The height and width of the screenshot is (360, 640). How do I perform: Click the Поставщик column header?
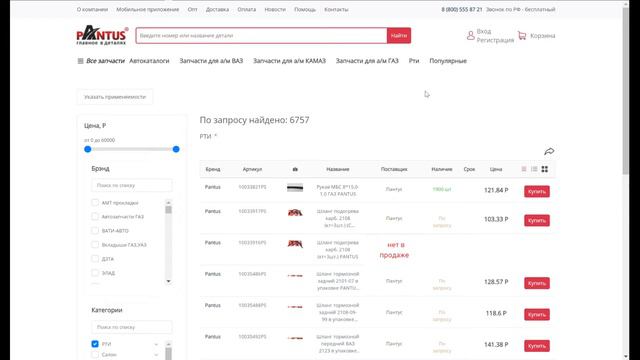(394, 169)
